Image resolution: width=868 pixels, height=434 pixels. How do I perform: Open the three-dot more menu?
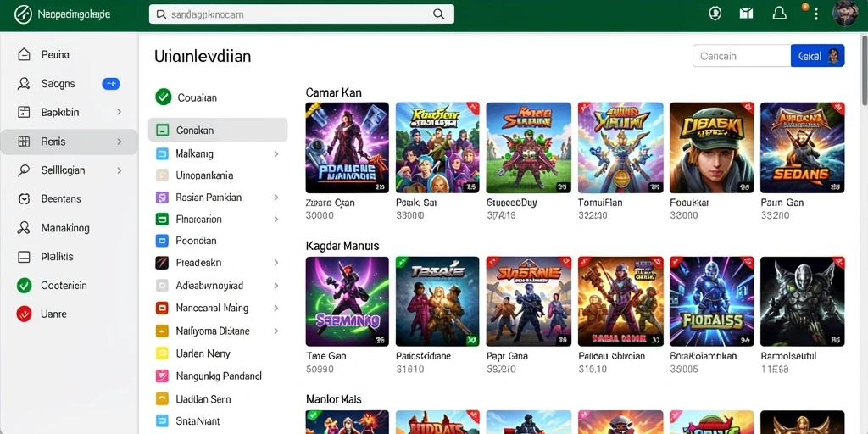point(815,14)
